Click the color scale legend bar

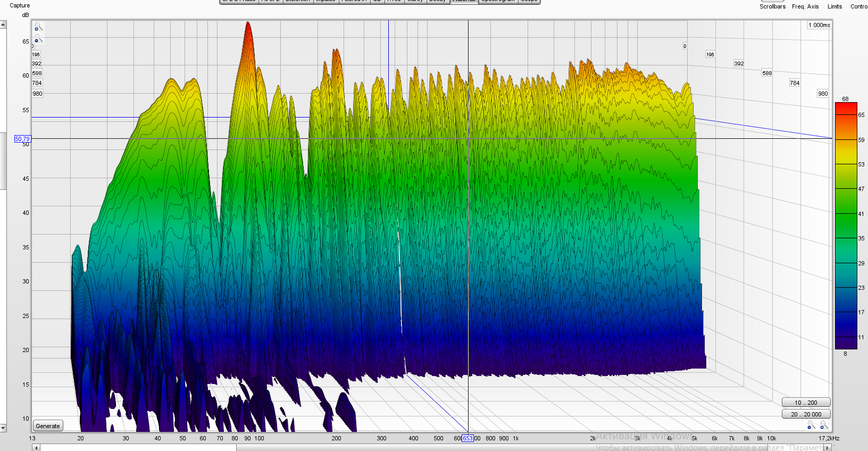846,226
